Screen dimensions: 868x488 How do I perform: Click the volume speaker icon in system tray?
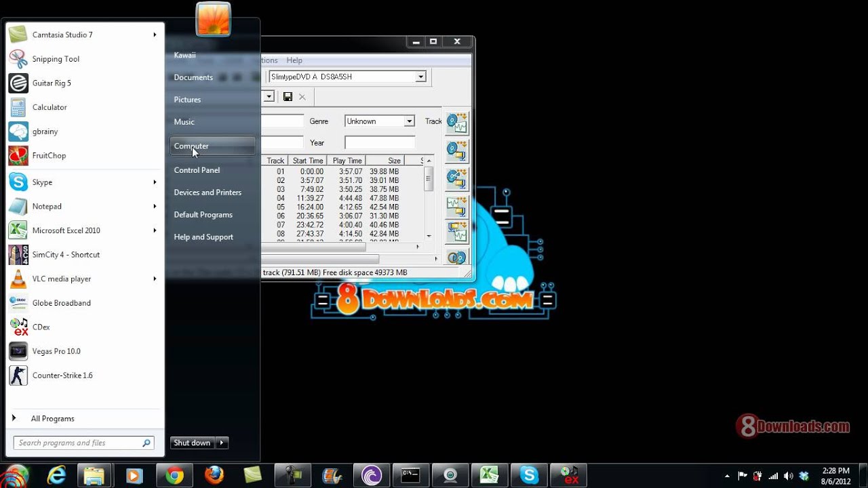point(788,476)
